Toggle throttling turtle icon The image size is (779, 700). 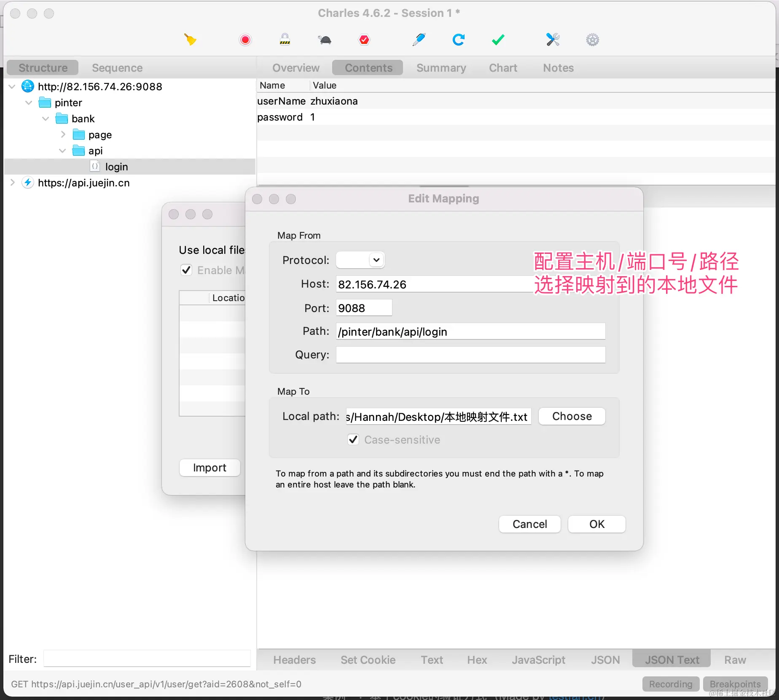(x=325, y=40)
